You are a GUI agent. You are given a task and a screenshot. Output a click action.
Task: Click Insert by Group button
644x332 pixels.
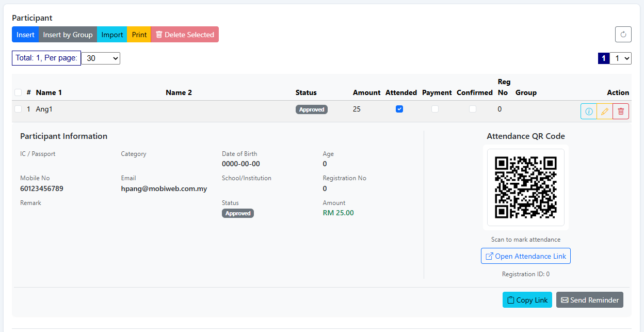[68, 35]
